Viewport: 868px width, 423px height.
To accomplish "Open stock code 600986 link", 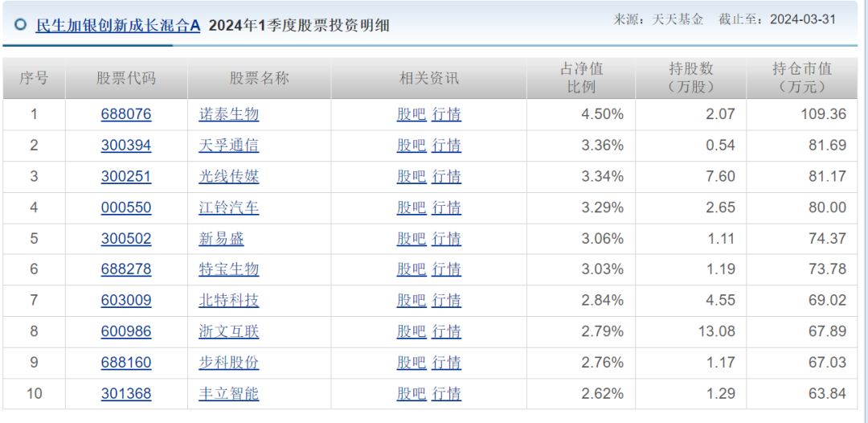I will (x=126, y=331).
